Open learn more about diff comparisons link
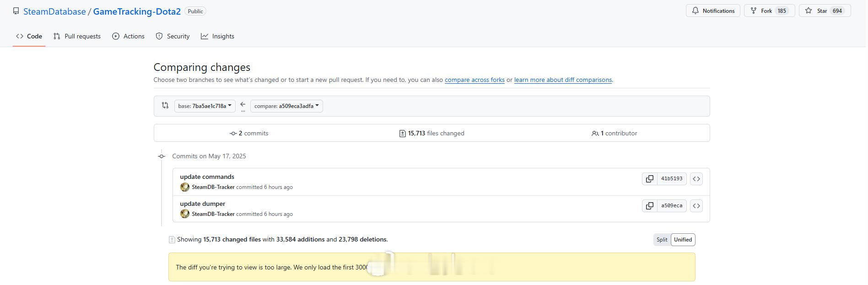The image size is (868, 285). [x=563, y=80]
